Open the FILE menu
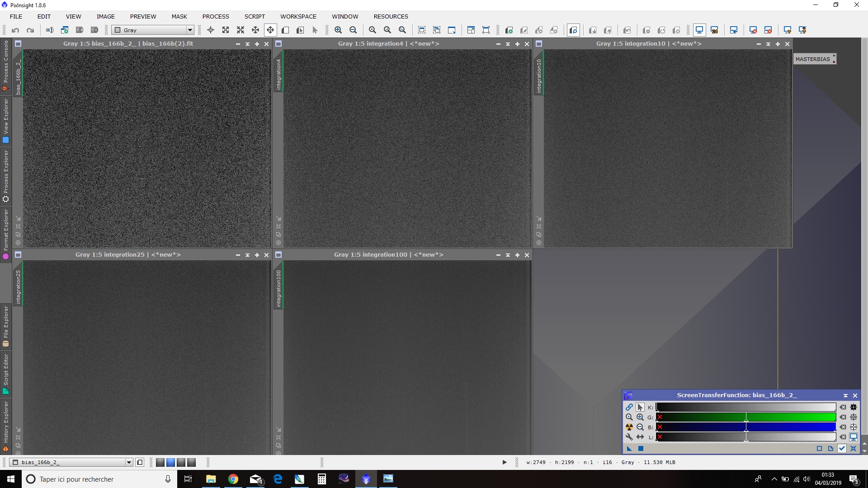868x488 pixels. click(16, 16)
